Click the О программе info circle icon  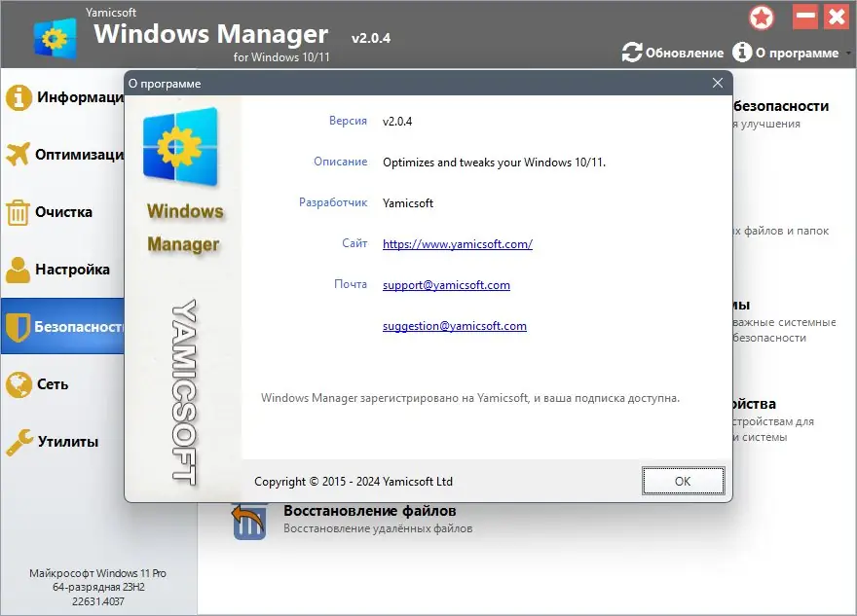(x=742, y=53)
